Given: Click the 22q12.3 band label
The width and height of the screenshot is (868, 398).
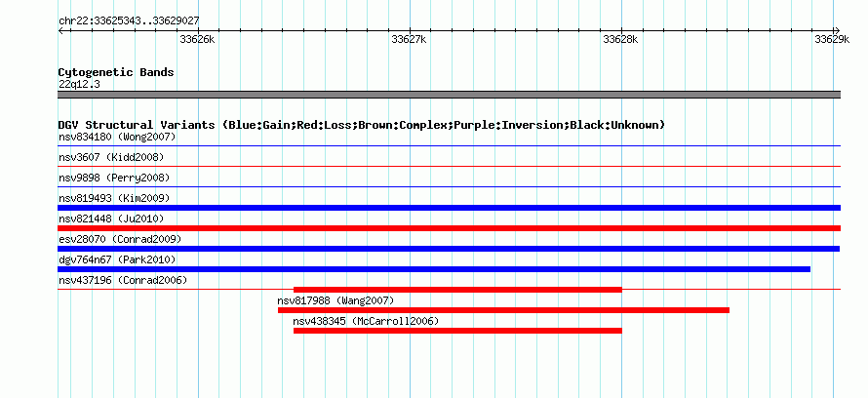Looking at the screenshot, I should point(79,85).
